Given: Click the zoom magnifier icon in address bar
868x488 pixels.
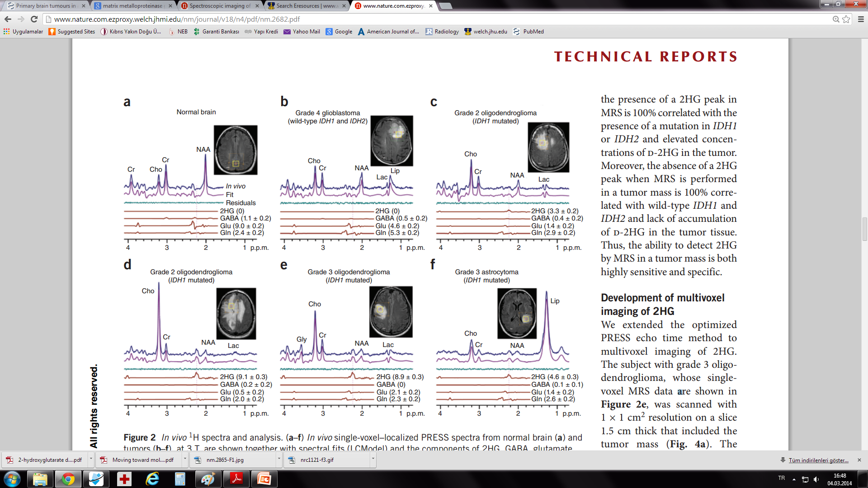Looking at the screenshot, I should coord(836,19).
